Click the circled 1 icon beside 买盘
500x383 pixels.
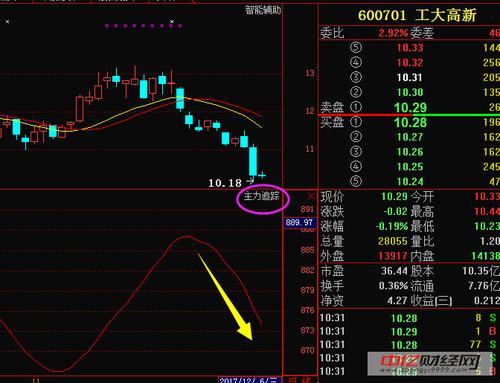coord(356,122)
